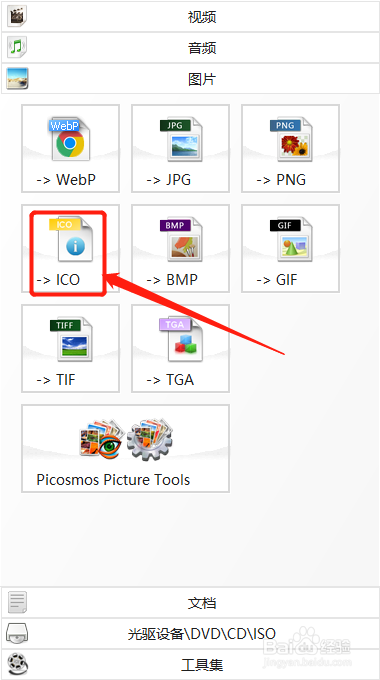Click the film clapper video icon

[17, 16]
